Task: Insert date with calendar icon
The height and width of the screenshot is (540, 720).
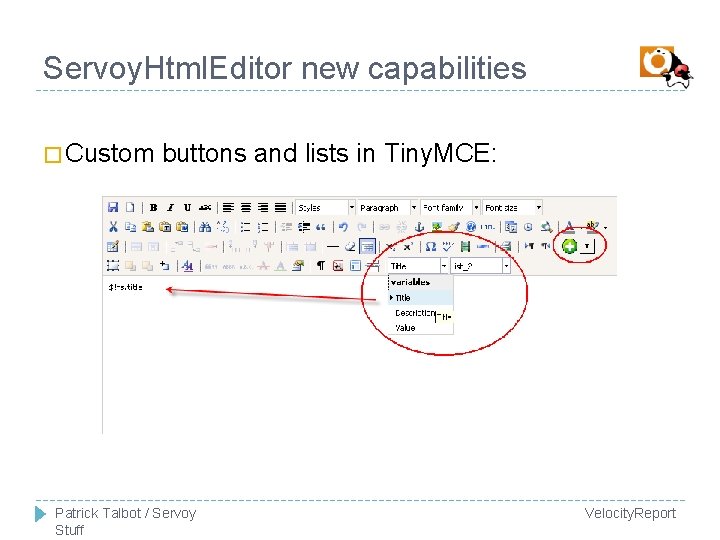Action: [x=511, y=227]
